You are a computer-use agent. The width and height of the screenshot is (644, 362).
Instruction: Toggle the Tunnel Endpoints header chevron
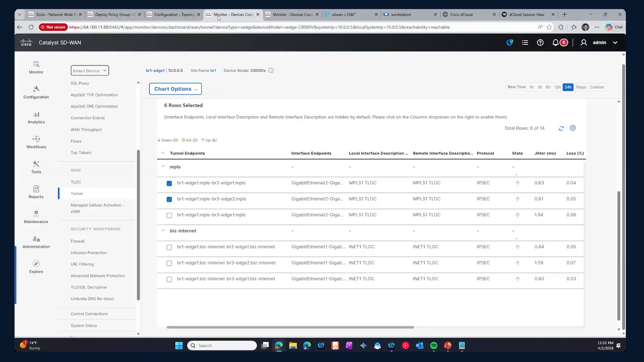(x=163, y=153)
